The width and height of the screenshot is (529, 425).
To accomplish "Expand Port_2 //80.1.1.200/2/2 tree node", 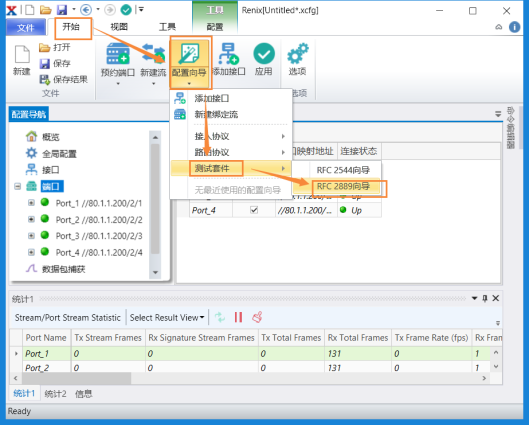I will point(31,219).
